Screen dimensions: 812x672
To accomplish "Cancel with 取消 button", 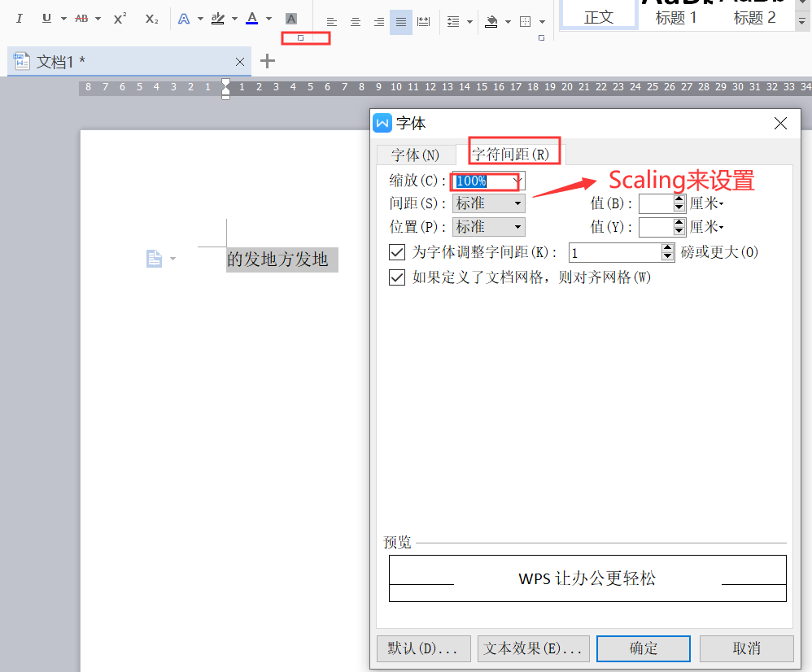I will 747,648.
